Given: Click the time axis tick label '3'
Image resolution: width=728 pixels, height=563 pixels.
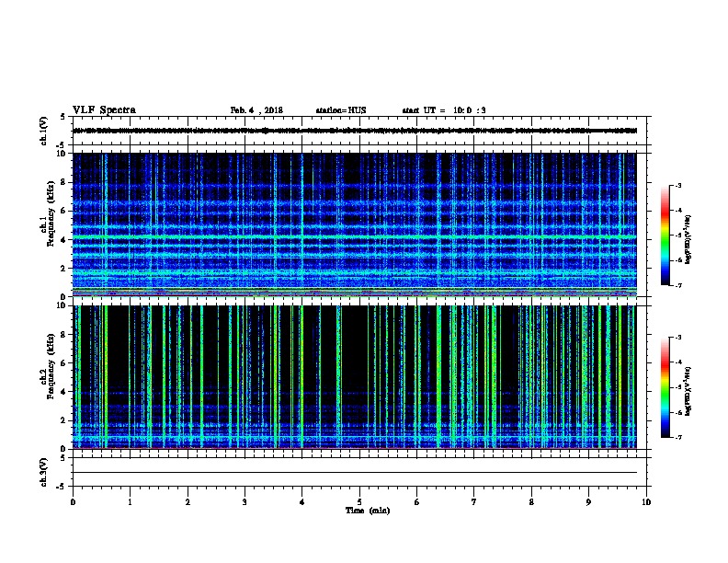Looking at the screenshot, I should (245, 502).
